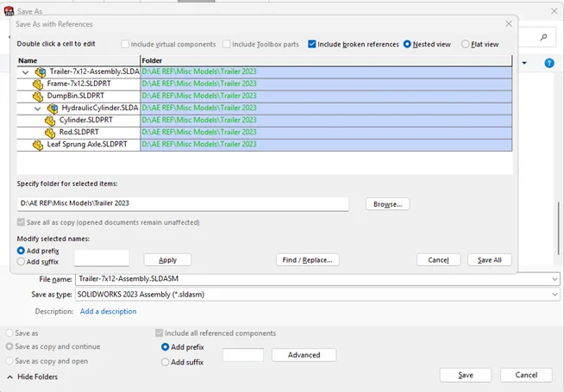This screenshot has width=564, height=392.
Task: Click the Find / Replace... button
Action: click(x=307, y=259)
